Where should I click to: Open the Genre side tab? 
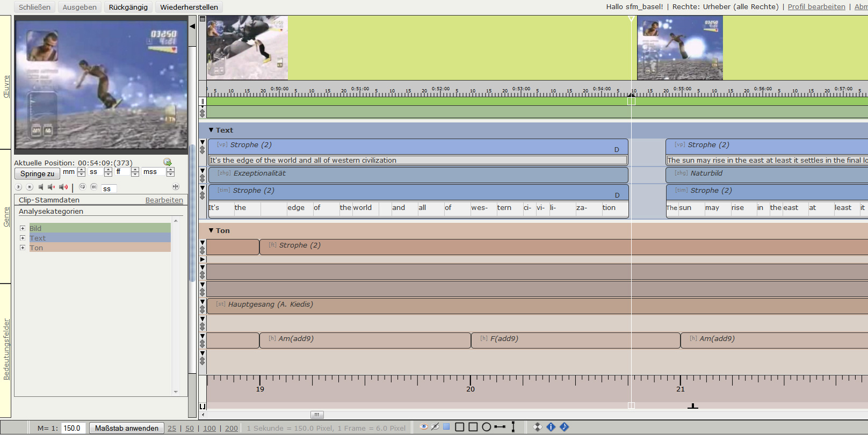(x=6, y=217)
